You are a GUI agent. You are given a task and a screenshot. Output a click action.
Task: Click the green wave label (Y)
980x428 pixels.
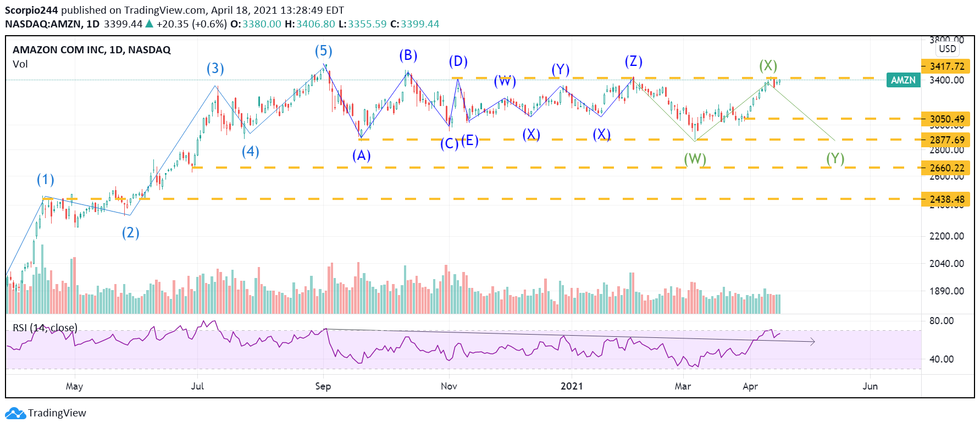835,159
